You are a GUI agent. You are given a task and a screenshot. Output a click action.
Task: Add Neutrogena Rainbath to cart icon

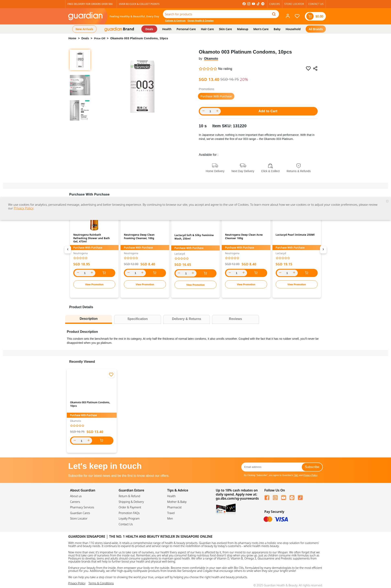[104, 273]
